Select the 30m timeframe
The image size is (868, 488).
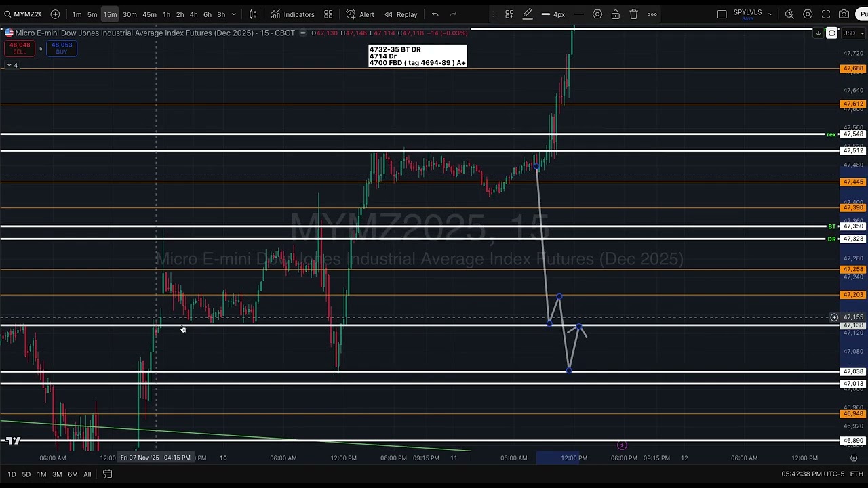click(130, 14)
